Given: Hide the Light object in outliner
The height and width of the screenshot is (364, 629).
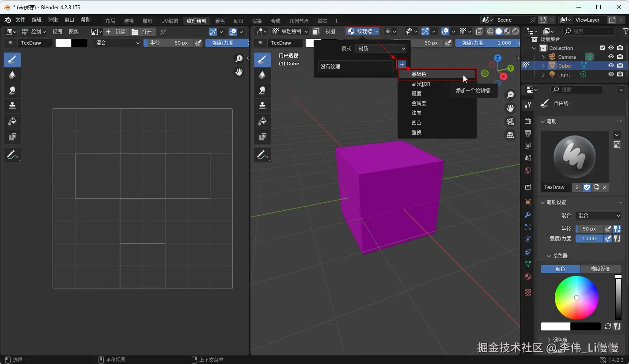Looking at the screenshot, I should point(611,75).
